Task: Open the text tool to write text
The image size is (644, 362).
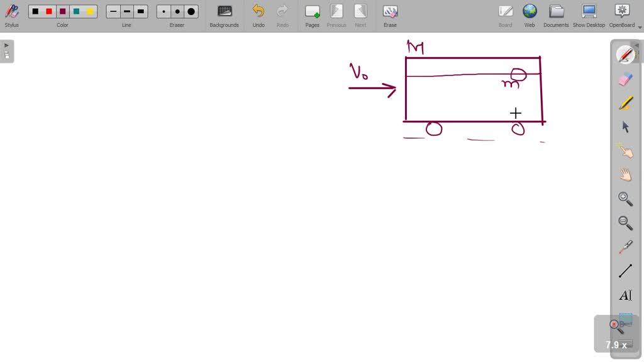Action: (625, 295)
